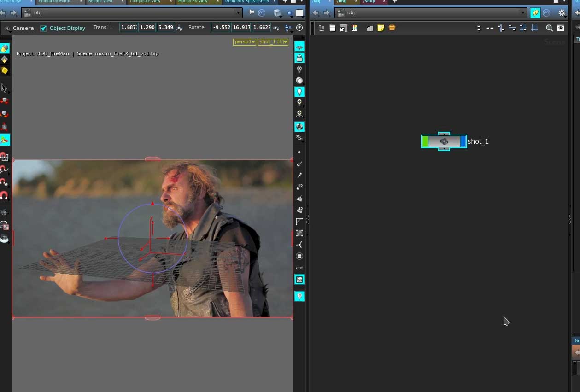Select the shot_1 camera node

click(x=444, y=141)
